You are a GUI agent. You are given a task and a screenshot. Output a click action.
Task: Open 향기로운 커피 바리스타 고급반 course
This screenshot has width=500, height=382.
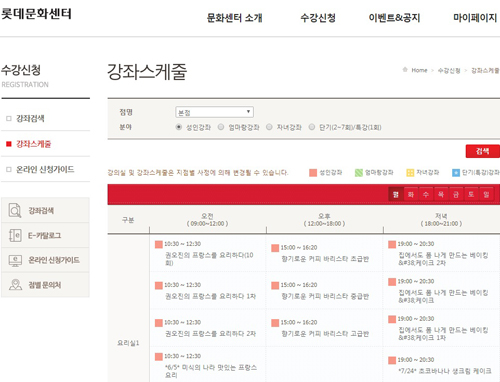pyautogui.click(x=325, y=334)
